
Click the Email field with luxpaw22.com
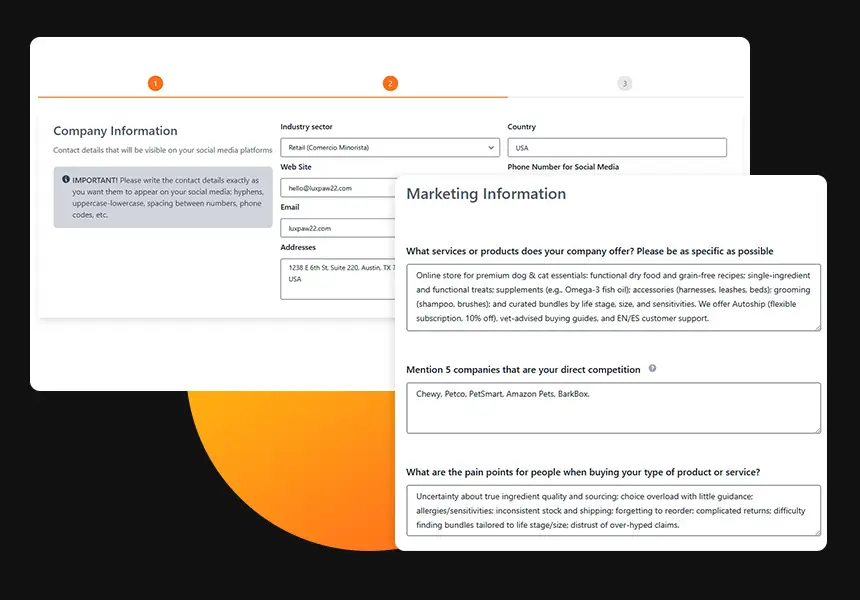[338, 228]
